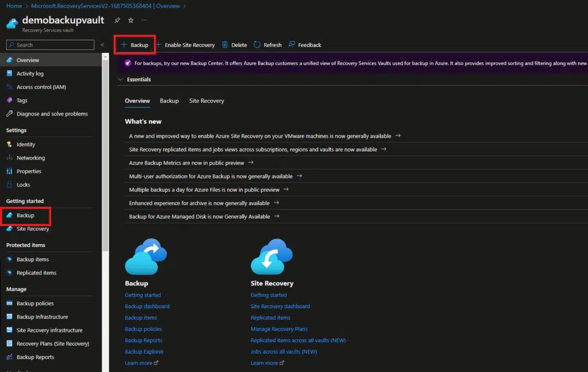Screen dimensions: 588x372
Task: Open Multi-user authorization for Azure Backup announcement
Action: click(x=215, y=176)
